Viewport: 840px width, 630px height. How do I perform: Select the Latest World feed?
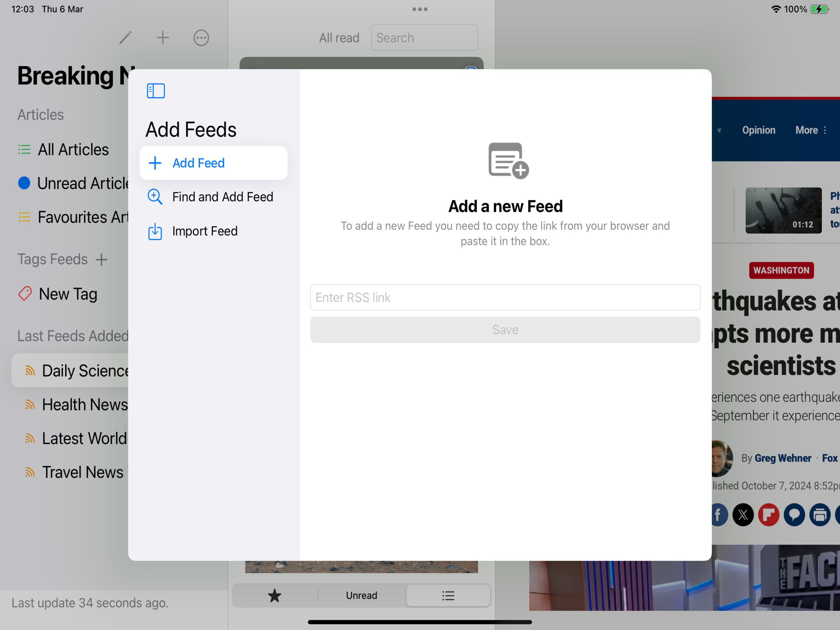76,438
